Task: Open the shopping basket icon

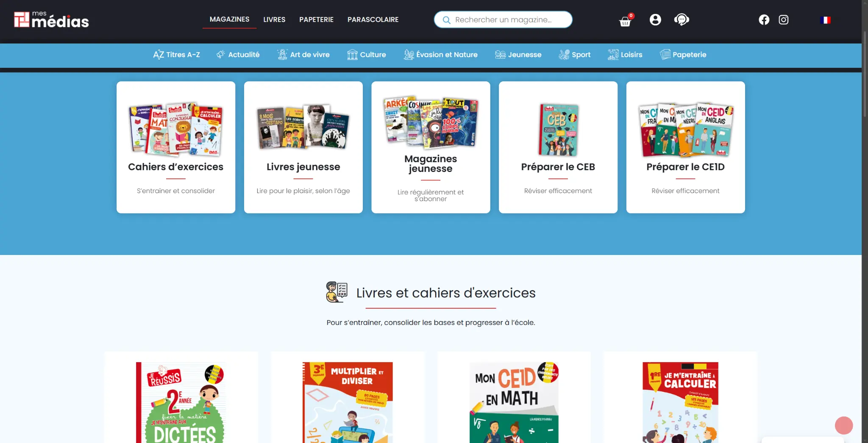Action: tap(625, 22)
